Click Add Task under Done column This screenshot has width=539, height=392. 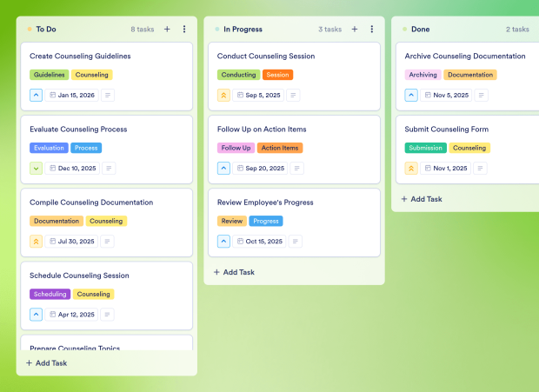(422, 199)
